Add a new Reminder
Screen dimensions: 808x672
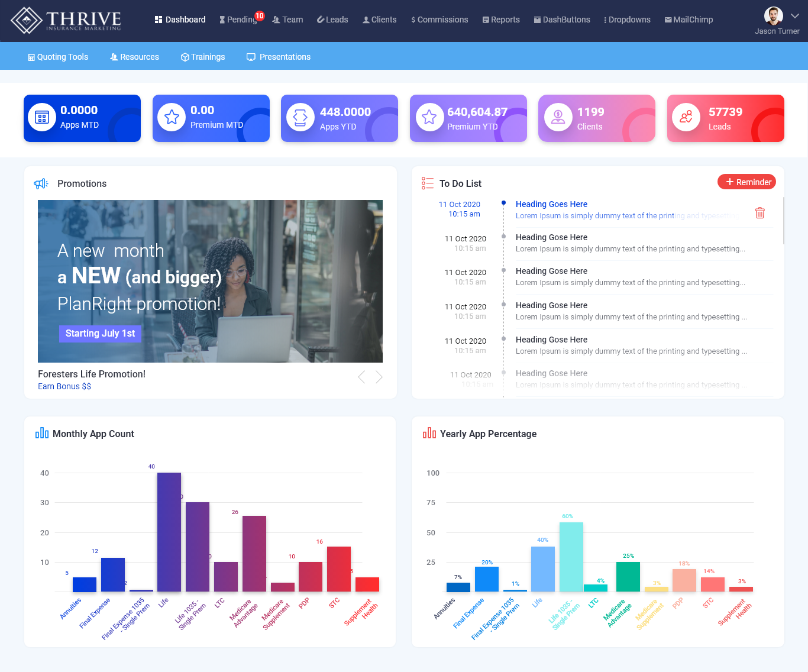pyautogui.click(x=746, y=182)
